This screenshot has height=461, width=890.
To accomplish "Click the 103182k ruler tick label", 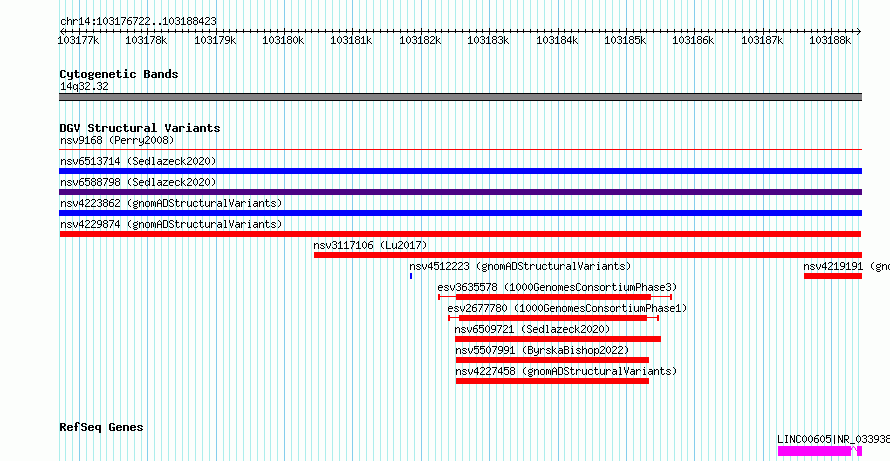I will pyautogui.click(x=421, y=40).
